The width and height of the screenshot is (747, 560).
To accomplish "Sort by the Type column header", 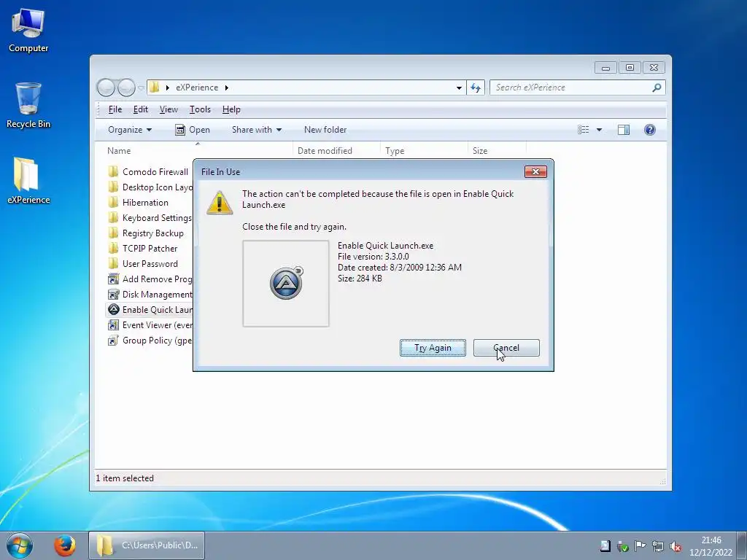I will [424, 150].
